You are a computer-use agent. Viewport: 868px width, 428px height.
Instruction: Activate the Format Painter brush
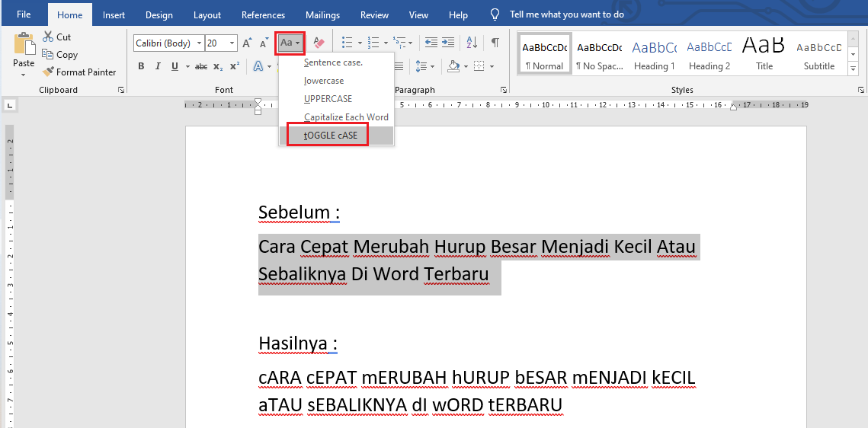(x=48, y=72)
